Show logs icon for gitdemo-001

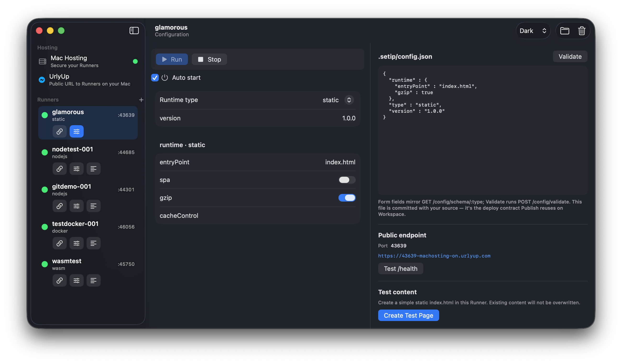tap(93, 206)
